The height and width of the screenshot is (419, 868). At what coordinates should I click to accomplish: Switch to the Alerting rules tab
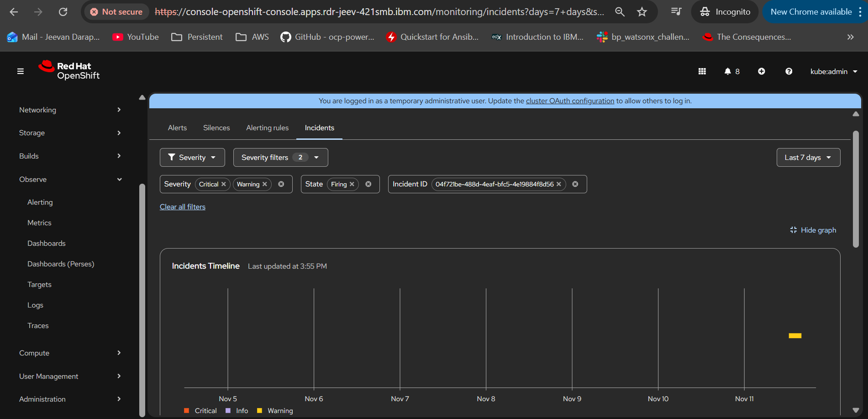tap(267, 128)
